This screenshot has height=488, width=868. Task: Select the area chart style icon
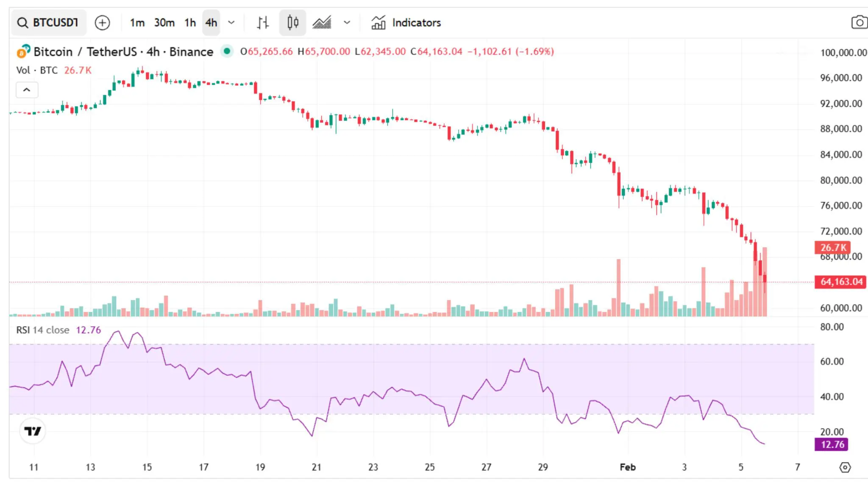click(x=322, y=22)
